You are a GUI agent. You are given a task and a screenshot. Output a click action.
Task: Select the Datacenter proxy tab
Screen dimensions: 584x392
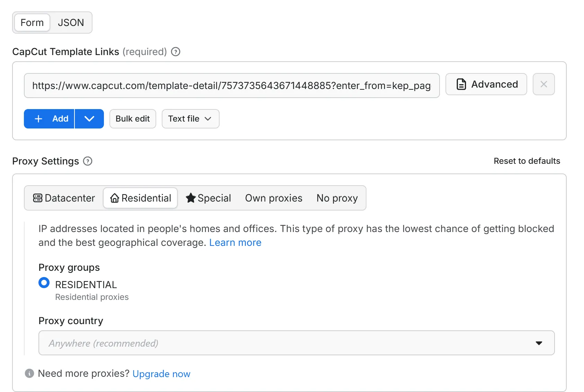64,198
